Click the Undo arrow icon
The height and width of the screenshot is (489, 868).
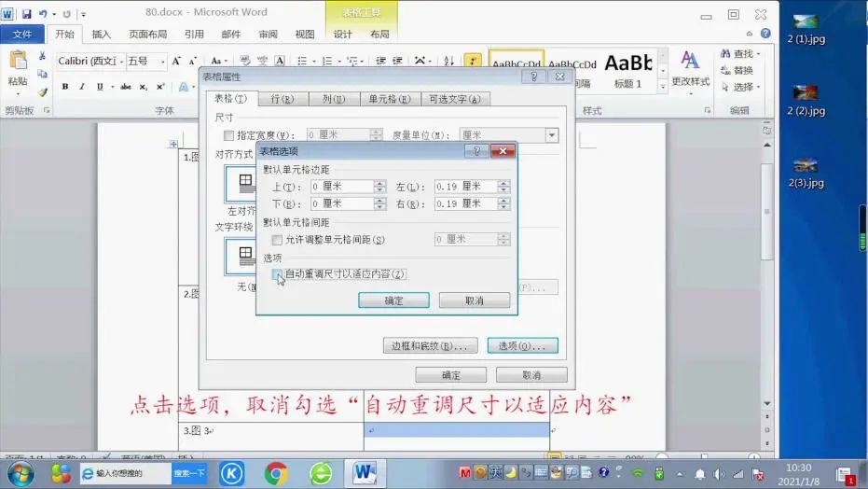(x=43, y=14)
